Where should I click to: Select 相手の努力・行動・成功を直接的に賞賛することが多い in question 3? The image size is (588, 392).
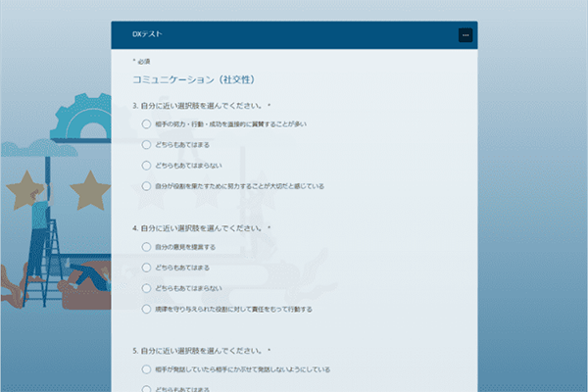147,123
